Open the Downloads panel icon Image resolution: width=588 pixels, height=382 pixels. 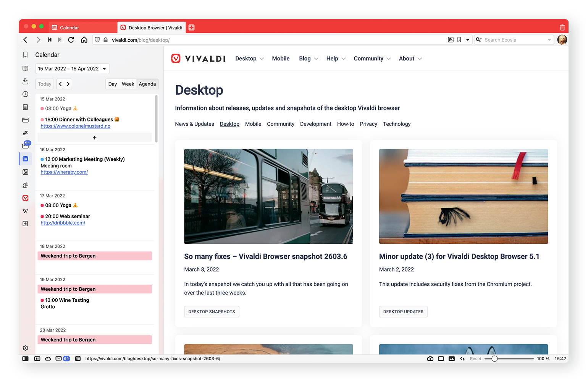tap(26, 81)
